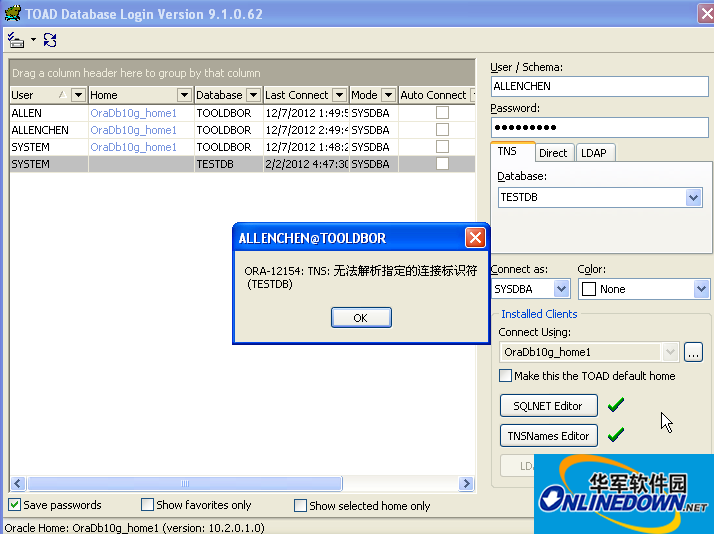Viewport: 714px width, 534px height.
Task: Click the TESTDB cell in the grid
Action: click(229, 163)
